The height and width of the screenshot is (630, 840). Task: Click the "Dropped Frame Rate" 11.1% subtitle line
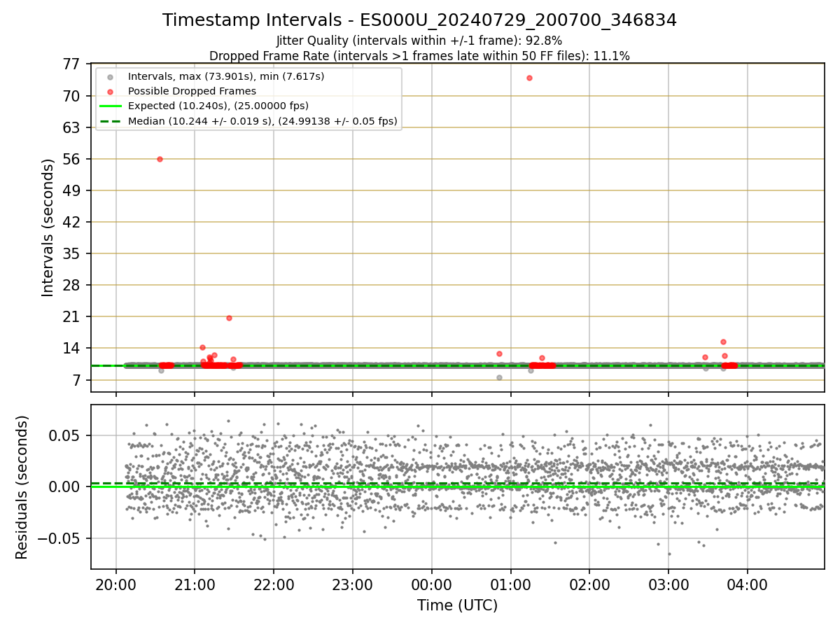tap(419, 56)
